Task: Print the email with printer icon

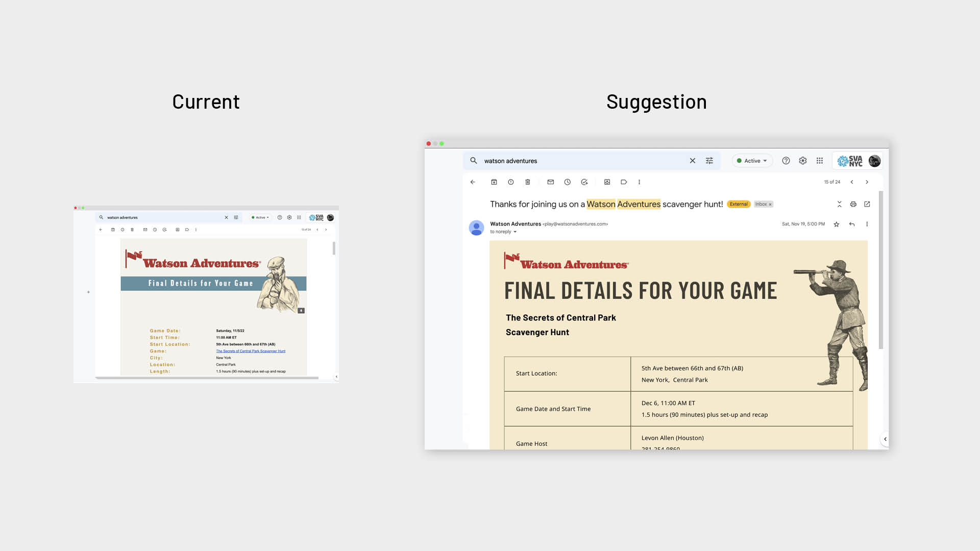Action: 853,204
